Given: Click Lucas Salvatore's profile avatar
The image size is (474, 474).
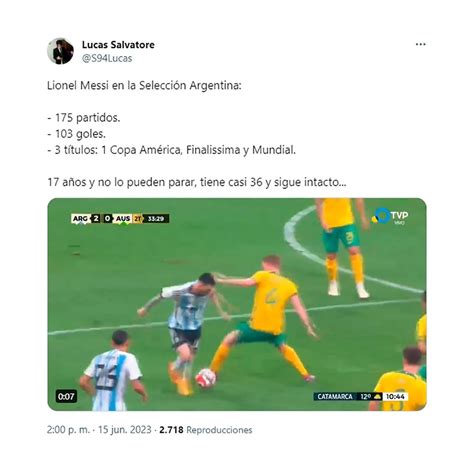Looking at the screenshot, I should coord(60,51).
